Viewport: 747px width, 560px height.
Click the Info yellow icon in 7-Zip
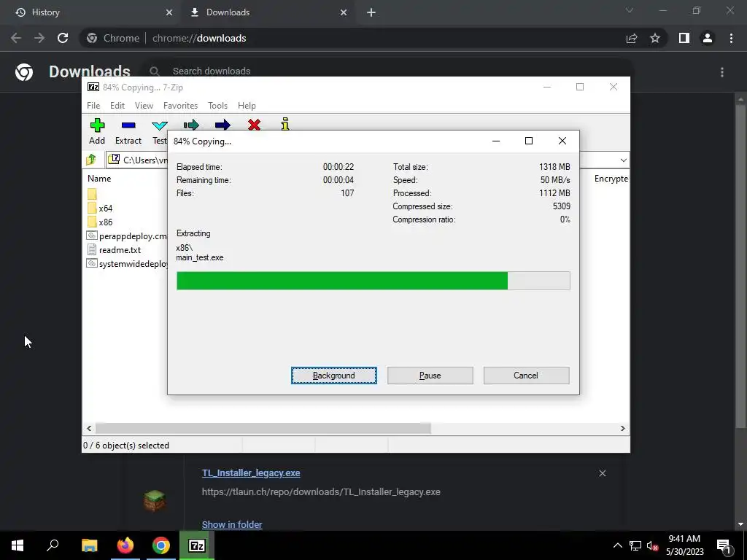click(285, 124)
